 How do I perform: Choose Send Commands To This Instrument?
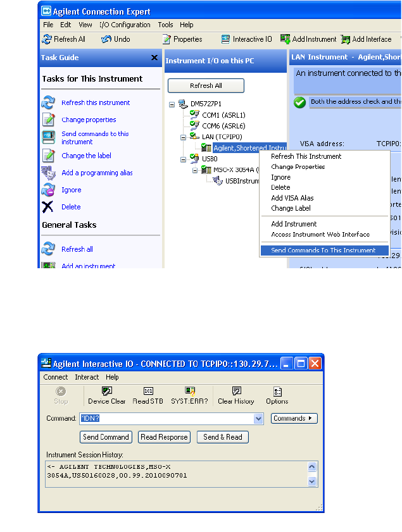(x=325, y=251)
